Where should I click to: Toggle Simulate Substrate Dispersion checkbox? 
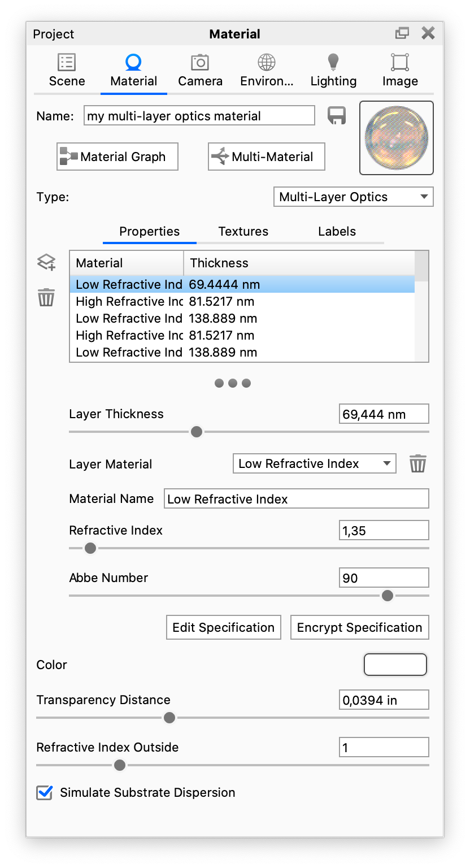45,792
